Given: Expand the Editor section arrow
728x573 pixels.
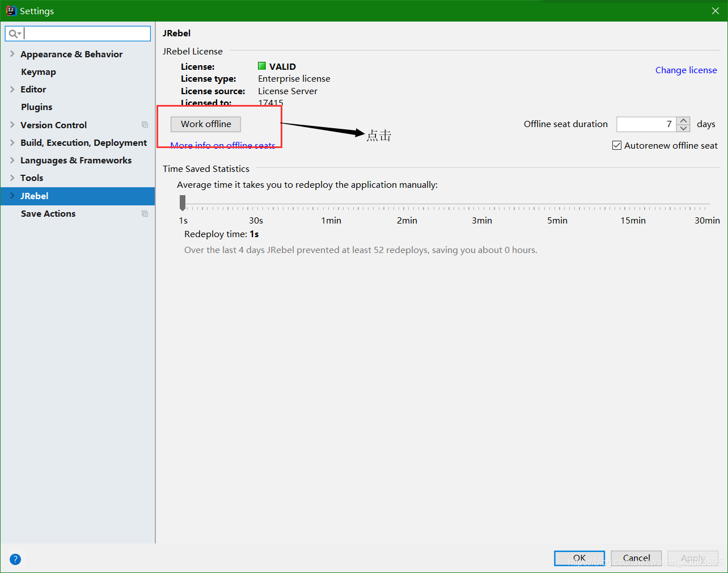Looking at the screenshot, I should point(12,89).
